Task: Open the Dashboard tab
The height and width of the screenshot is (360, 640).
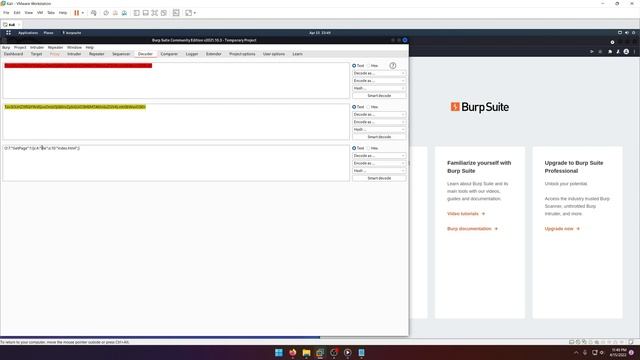Action: (x=13, y=54)
